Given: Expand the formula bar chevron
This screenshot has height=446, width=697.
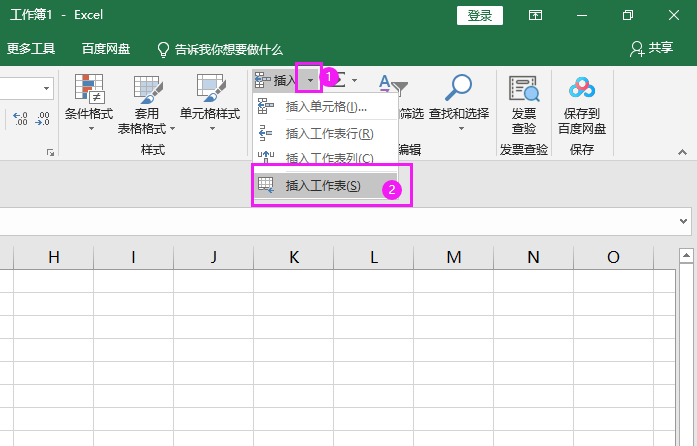Looking at the screenshot, I should [x=683, y=221].
